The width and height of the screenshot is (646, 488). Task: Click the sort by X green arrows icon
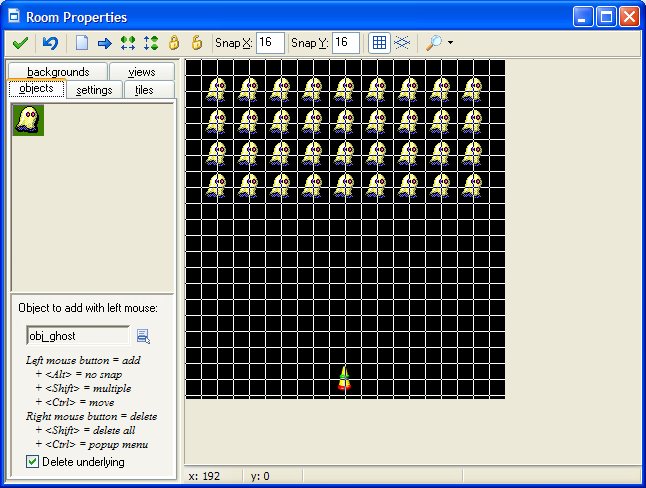(x=128, y=43)
